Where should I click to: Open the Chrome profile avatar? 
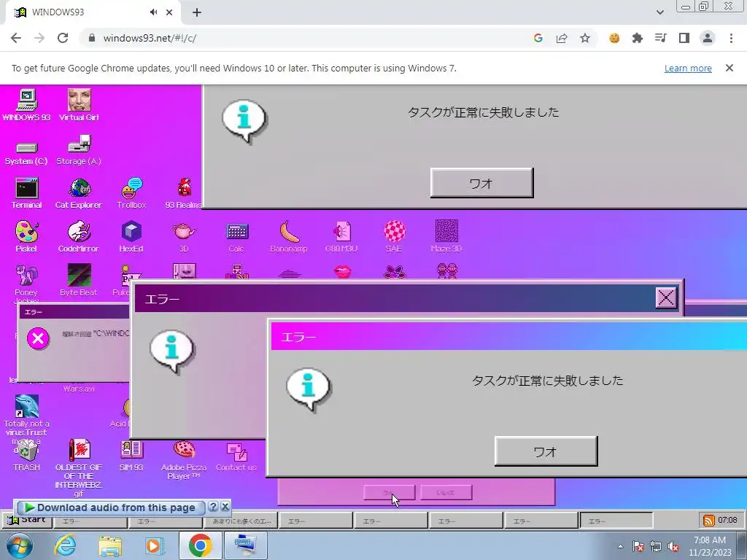tap(708, 38)
